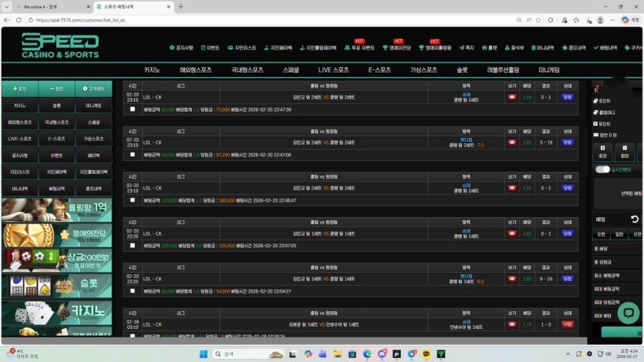The width and height of the screenshot is (644, 362).
Task: Click the 배팅내역 button in the left sidebar
Action: pyautogui.click(x=57, y=188)
